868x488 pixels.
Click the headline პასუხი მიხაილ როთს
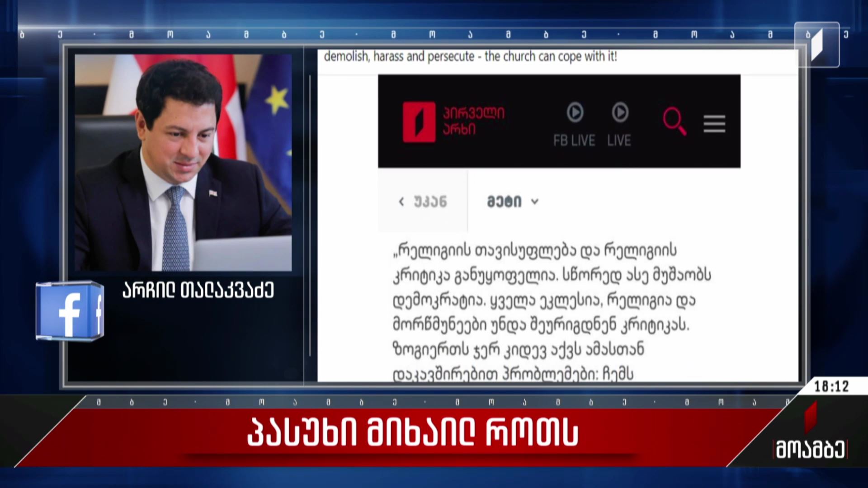tap(413, 433)
